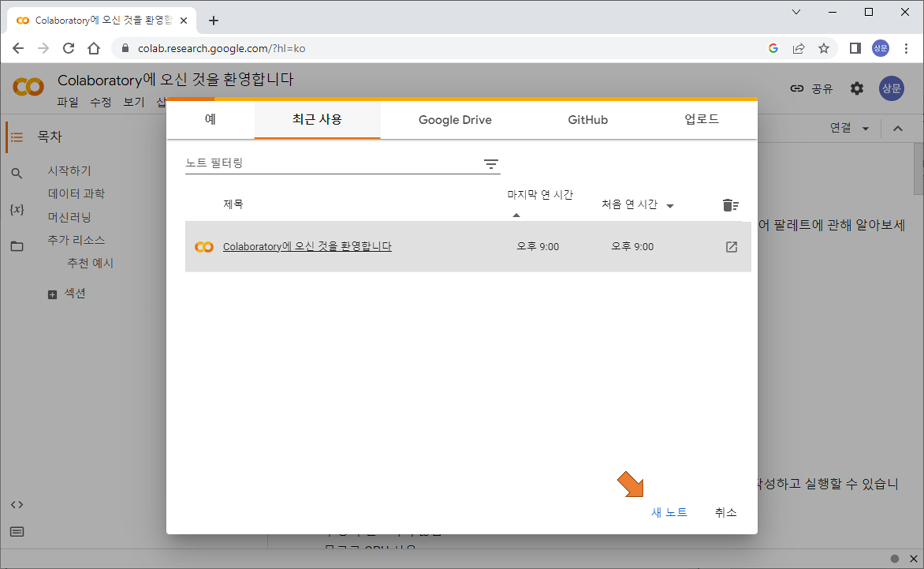Open Chrome three-dot menu
This screenshot has height=569, width=924.
click(906, 48)
